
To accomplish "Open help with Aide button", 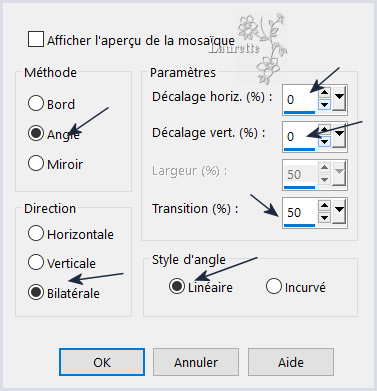I will point(291,362).
